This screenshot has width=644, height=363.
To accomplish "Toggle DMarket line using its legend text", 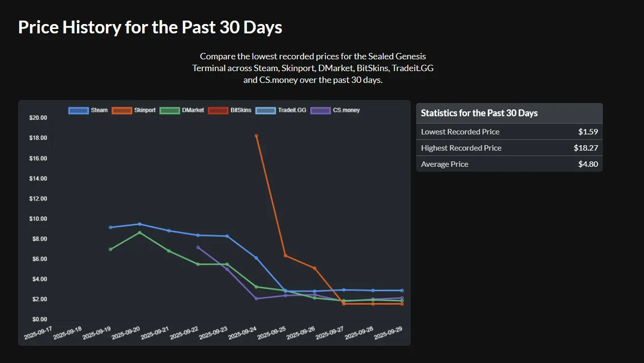I will tap(193, 110).
